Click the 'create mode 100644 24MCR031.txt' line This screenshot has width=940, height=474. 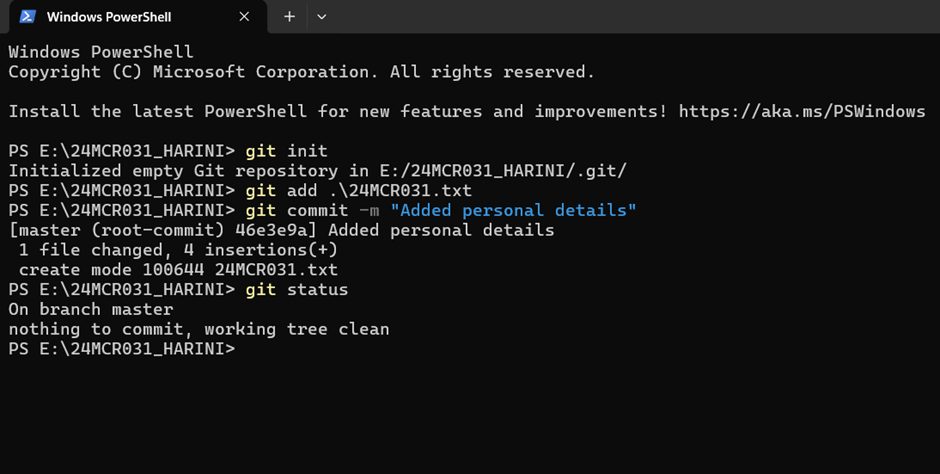point(178,270)
